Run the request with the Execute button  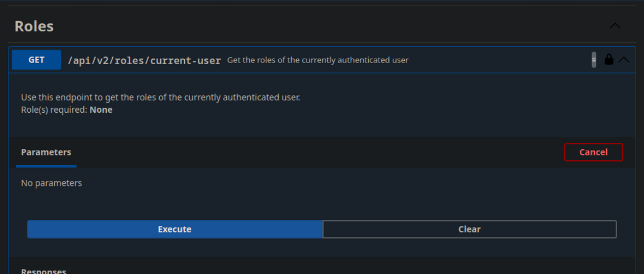[x=175, y=229]
